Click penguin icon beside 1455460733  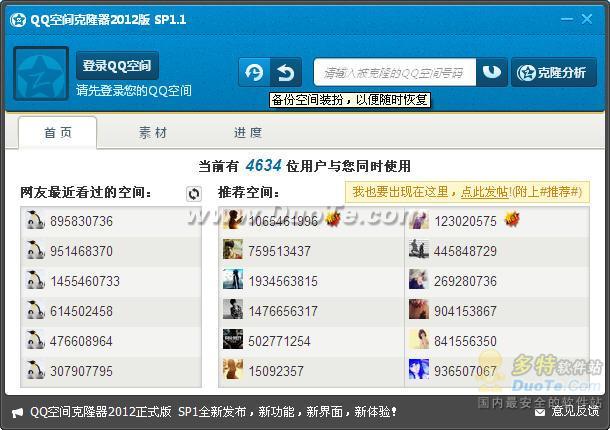[35, 280]
